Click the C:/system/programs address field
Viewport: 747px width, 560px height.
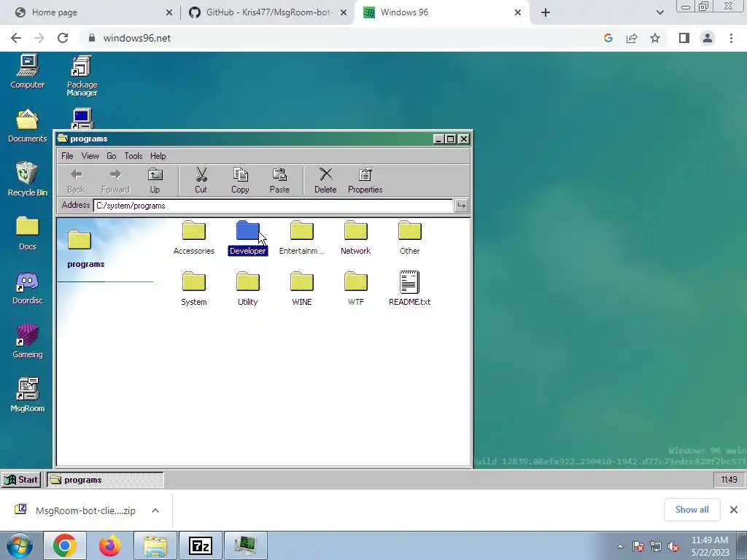coord(273,206)
